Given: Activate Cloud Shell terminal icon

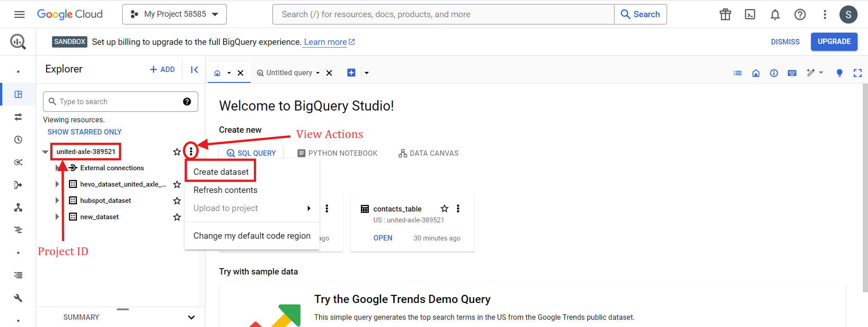Looking at the screenshot, I should point(750,14).
